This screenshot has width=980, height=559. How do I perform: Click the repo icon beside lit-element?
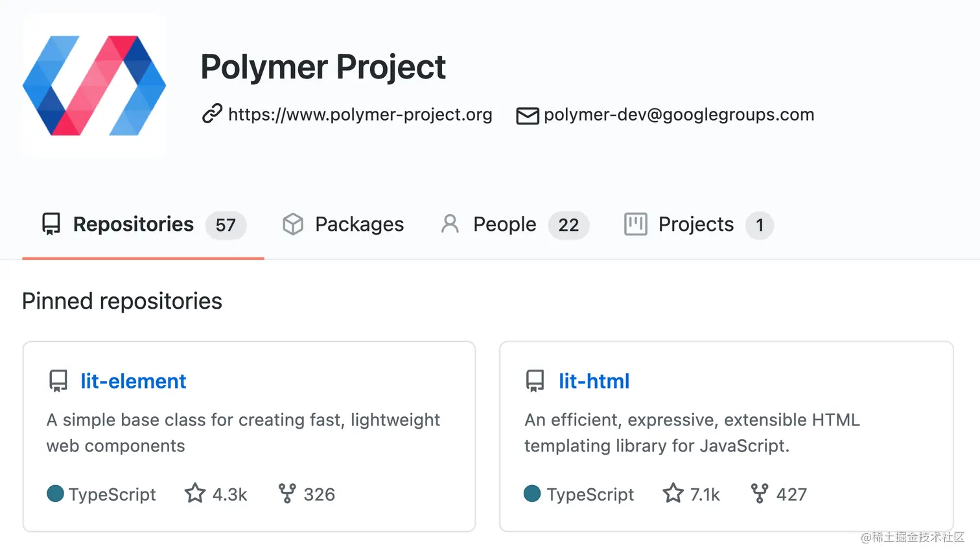(58, 381)
